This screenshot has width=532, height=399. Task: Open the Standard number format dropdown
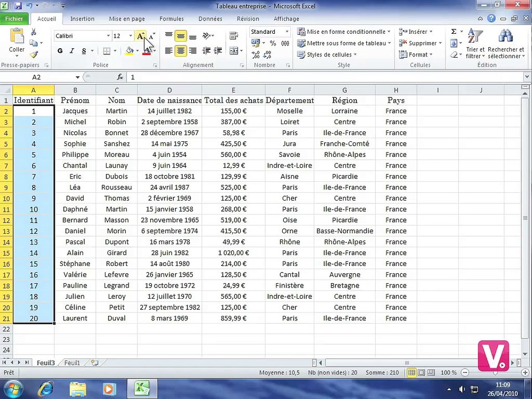coord(287,32)
